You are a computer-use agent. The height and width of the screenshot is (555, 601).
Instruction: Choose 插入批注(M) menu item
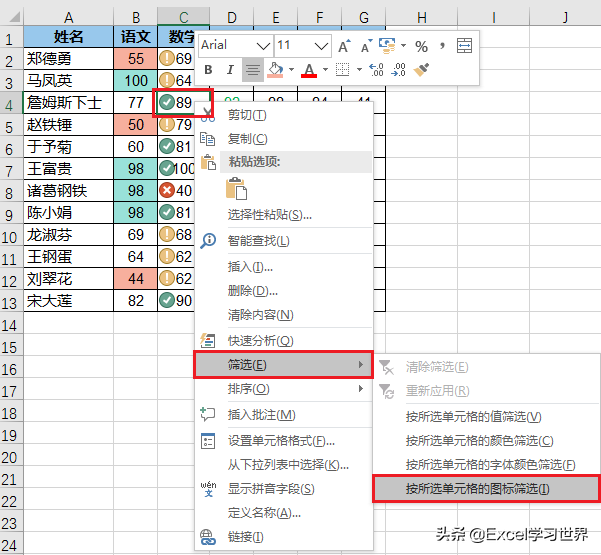pos(284,414)
